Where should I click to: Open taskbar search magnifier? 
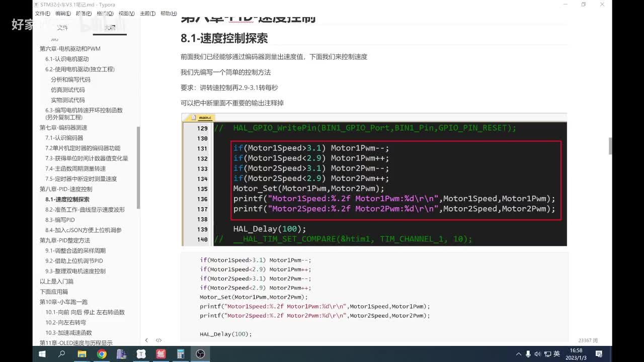pos(62,354)
